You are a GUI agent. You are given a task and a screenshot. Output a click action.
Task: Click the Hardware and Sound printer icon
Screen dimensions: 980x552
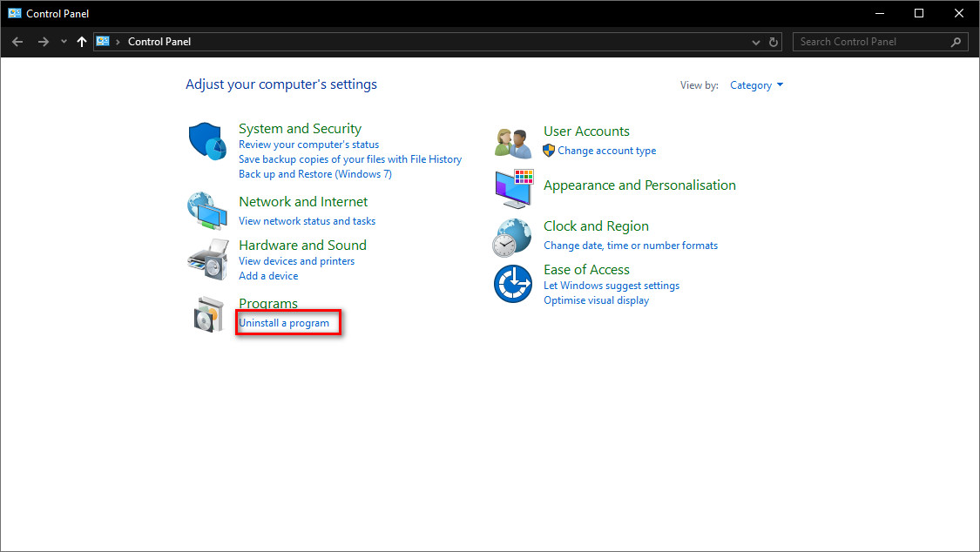206,256
